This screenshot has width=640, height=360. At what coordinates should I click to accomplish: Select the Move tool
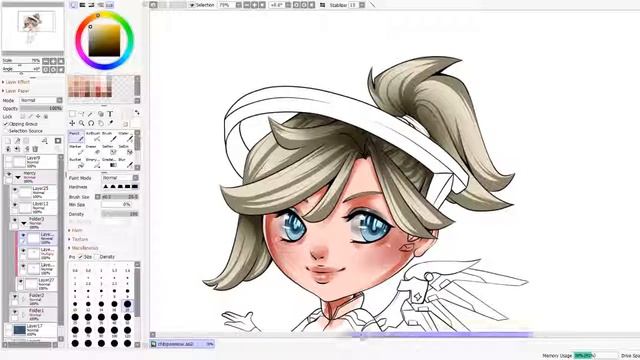click(72, 123)
